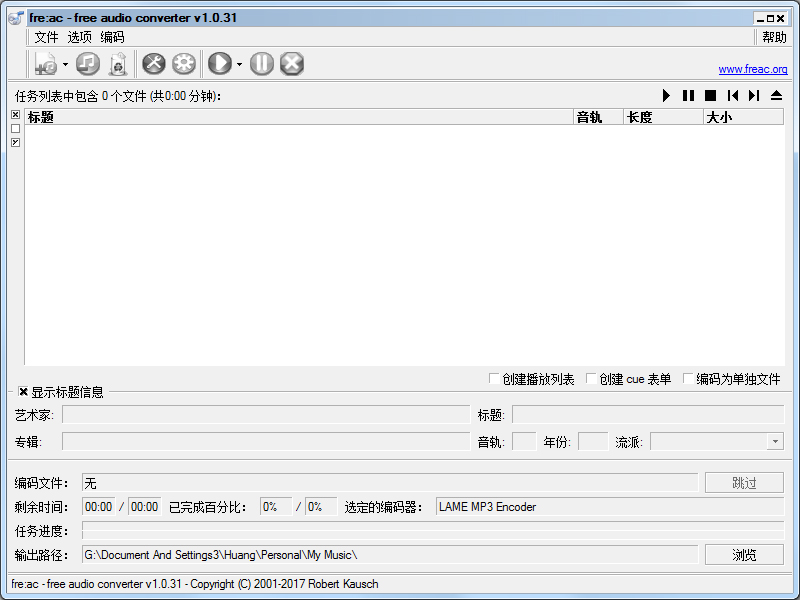Enable 创建 cue 表单 option
The height and width of the screenshot is (600, 800).
589,378
